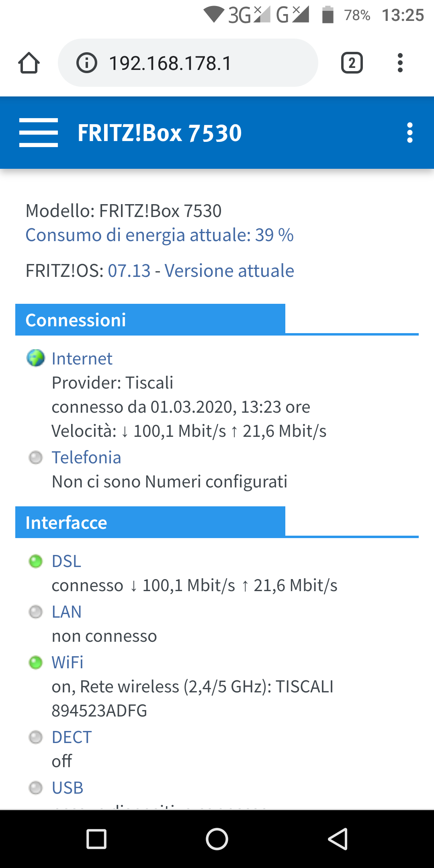This screenshot has width=434, height=868.
Task: Open the Chrome tab switcher
Action: (352, 63)
